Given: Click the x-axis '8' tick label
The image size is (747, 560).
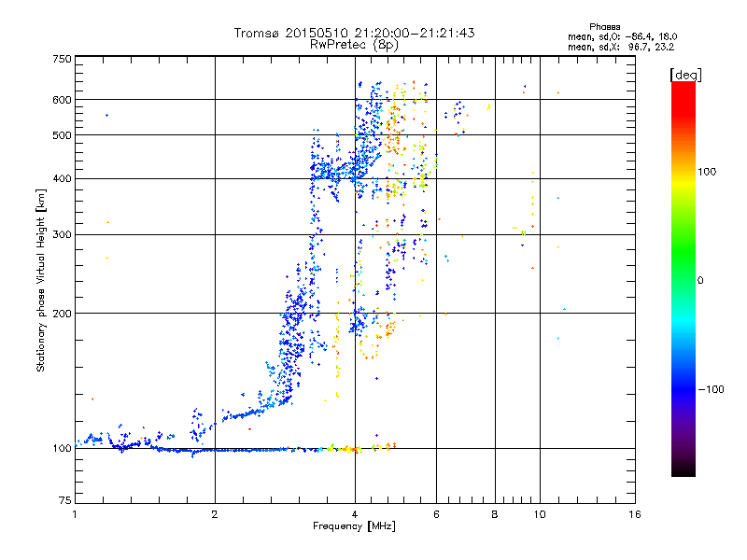Looking at the screenshot, I should click(495, 514).
